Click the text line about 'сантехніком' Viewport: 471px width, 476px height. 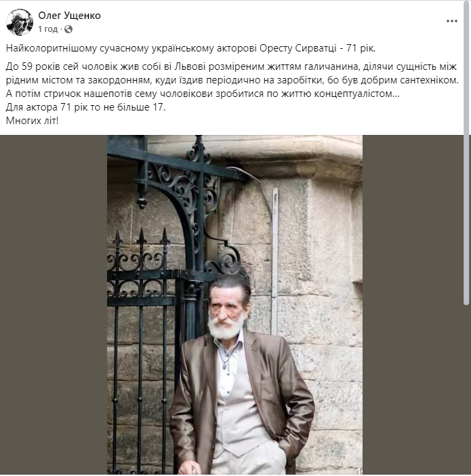[232, 80]
